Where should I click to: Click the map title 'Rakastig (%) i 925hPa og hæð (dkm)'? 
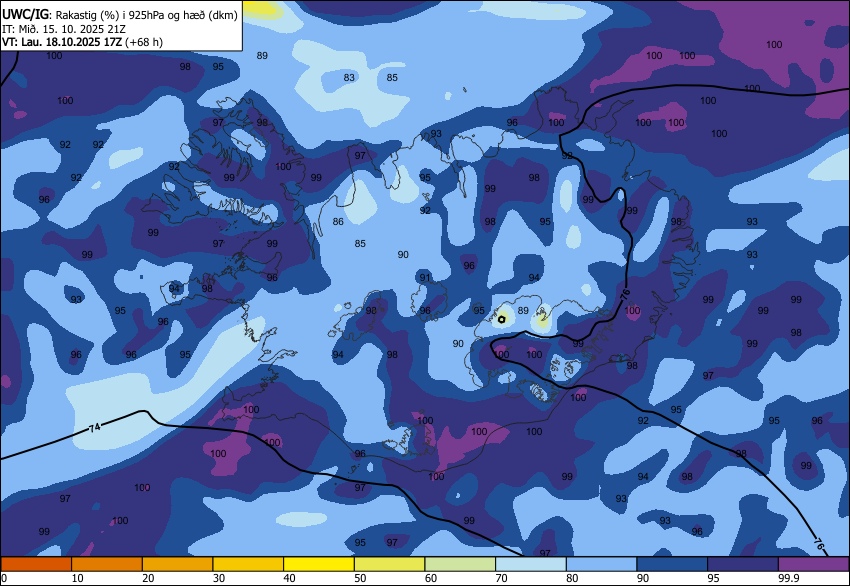pyautogui.click(x=146, y=15)
